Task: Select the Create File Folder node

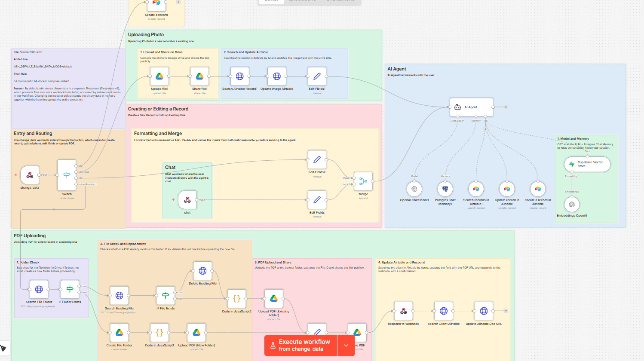Action: [120, 333]
